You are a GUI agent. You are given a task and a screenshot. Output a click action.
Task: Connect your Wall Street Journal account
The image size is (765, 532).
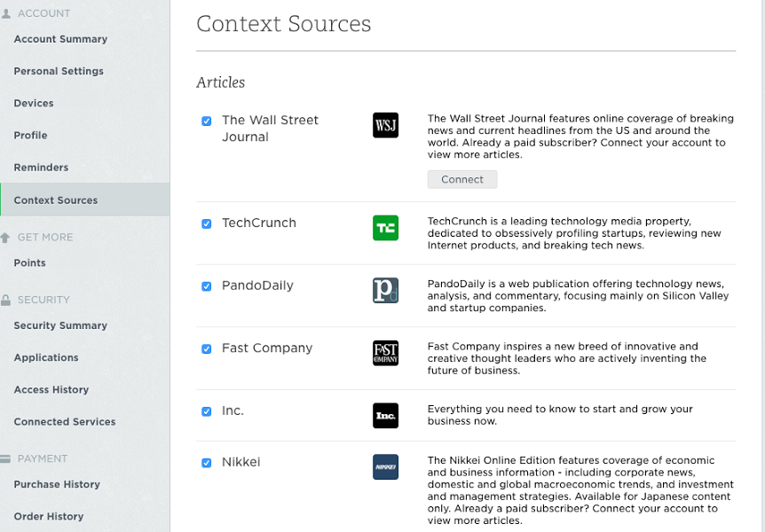point(462,179)
